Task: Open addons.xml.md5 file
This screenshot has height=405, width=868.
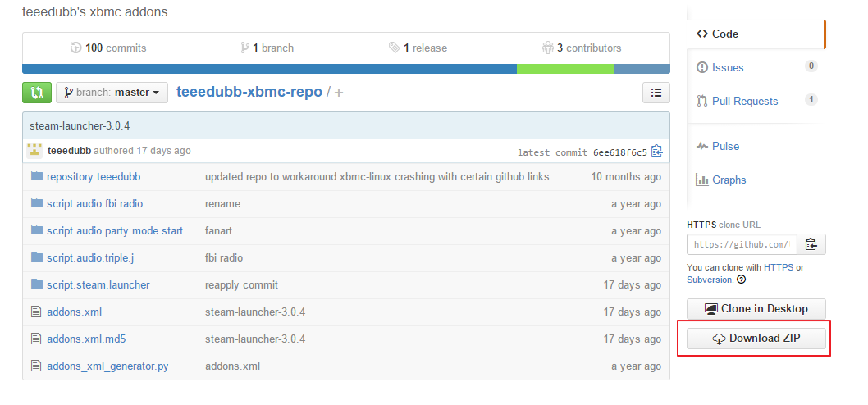Action: [x=86, y=339]
